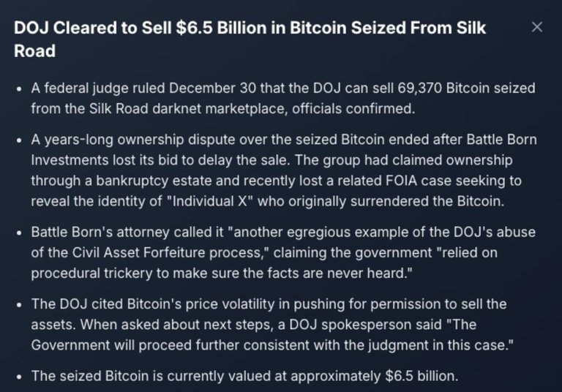This screenshot has height=392, width=562.
Task: Select the bullet about the December 30 ruling
Action: [282, 98]
